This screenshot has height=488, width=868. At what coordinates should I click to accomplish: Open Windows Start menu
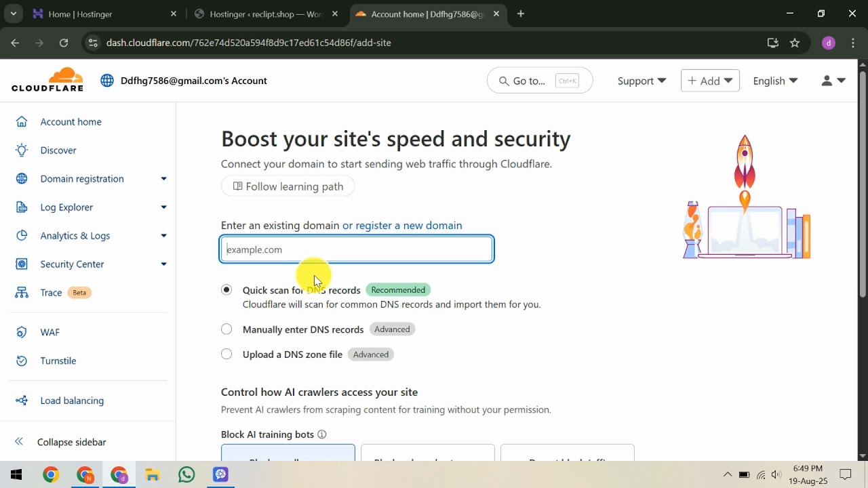(17, 474)
